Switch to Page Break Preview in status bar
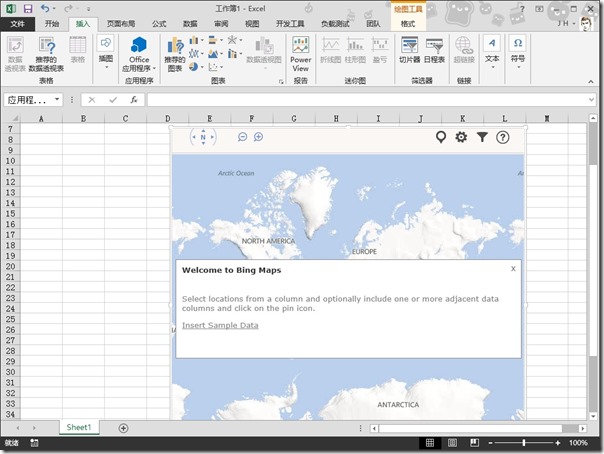 click(474, 443)
